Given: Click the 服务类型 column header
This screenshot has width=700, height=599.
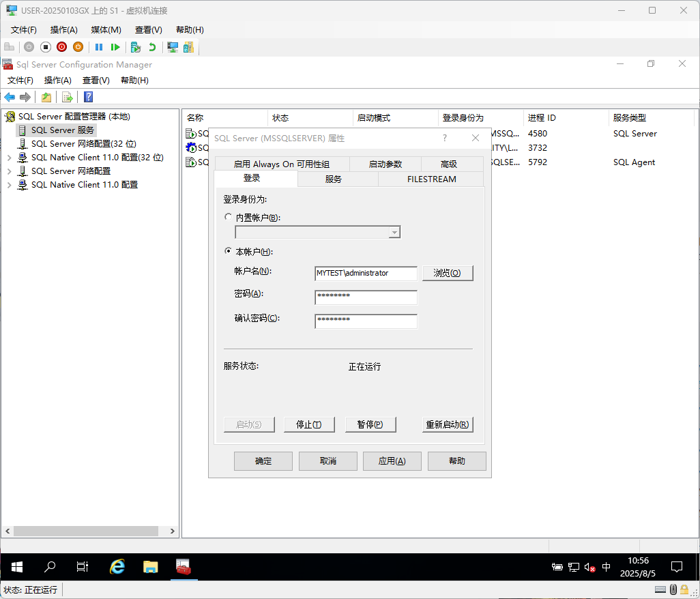Looking at the screenshot, I should [651, 118].
